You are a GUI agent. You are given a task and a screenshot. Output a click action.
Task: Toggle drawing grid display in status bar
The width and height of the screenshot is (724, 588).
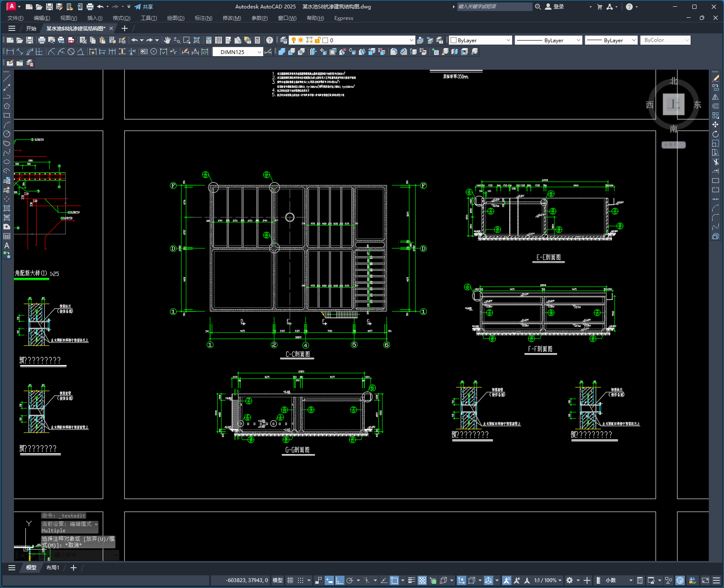point(290,580)
